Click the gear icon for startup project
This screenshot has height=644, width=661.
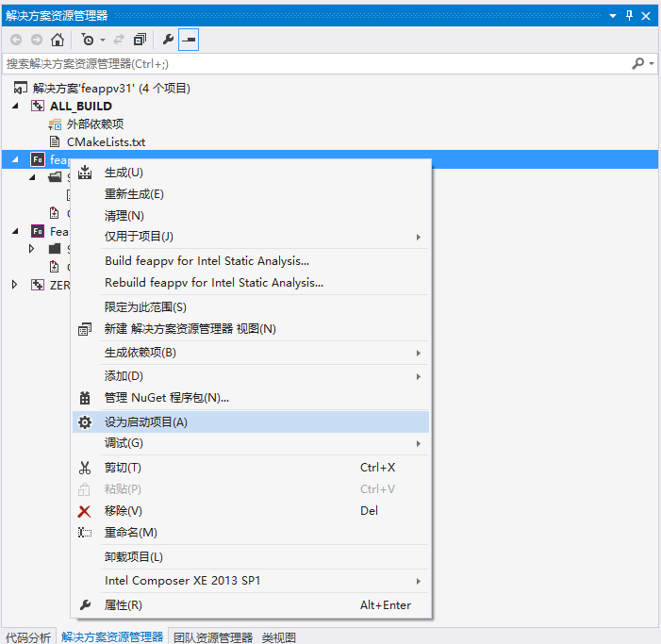[85, 421]
